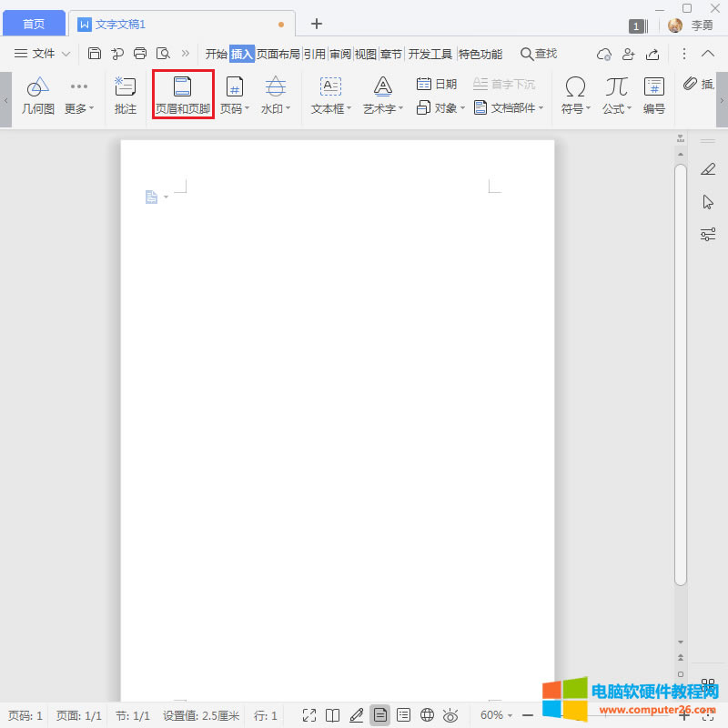
Task: Open the 60% zoom level dropdown
Action: pos(497,715)
